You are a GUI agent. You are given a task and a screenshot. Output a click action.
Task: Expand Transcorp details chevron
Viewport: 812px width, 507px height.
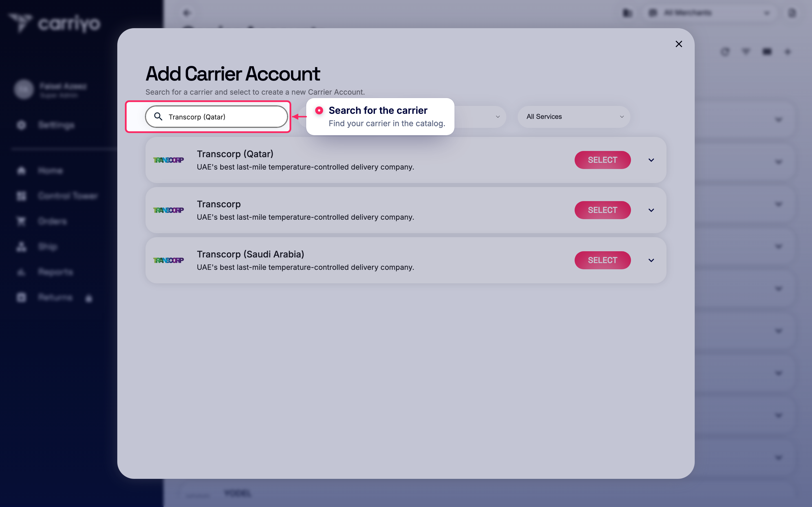651,210
